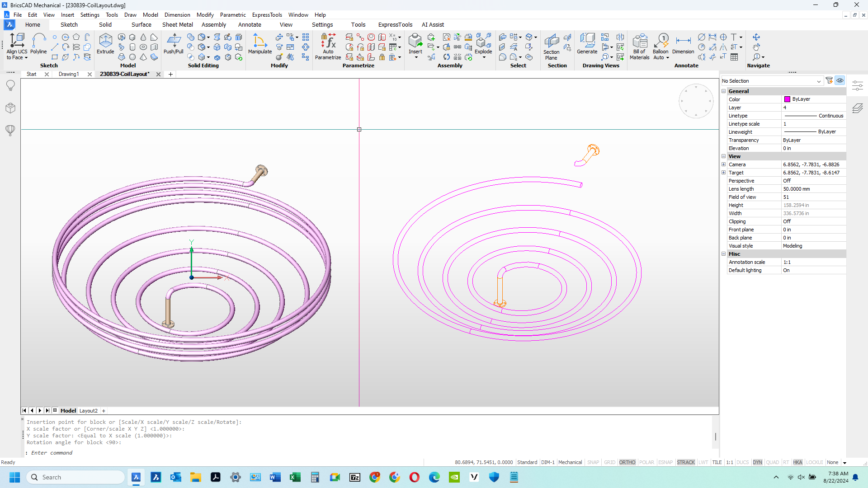The image size is (868, 488).
Task: Switch to the Layout2 tab
Action: tap(88, 411)
